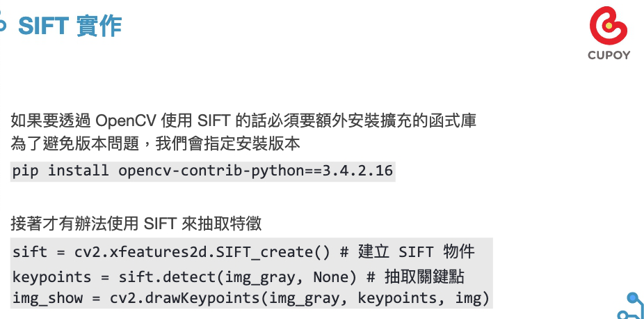Screen dimensions: 644x319
Task: Click the pip install opencv-contrib-python code block
Action: (x=202, y=171)
